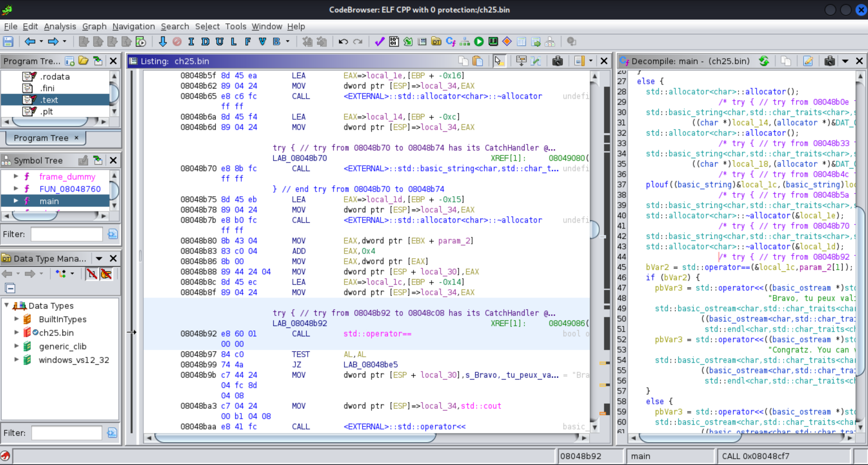Click Next Data (D) toolbar icon
The width and height of the screenshot is (868, 465).
pos(205,42)
